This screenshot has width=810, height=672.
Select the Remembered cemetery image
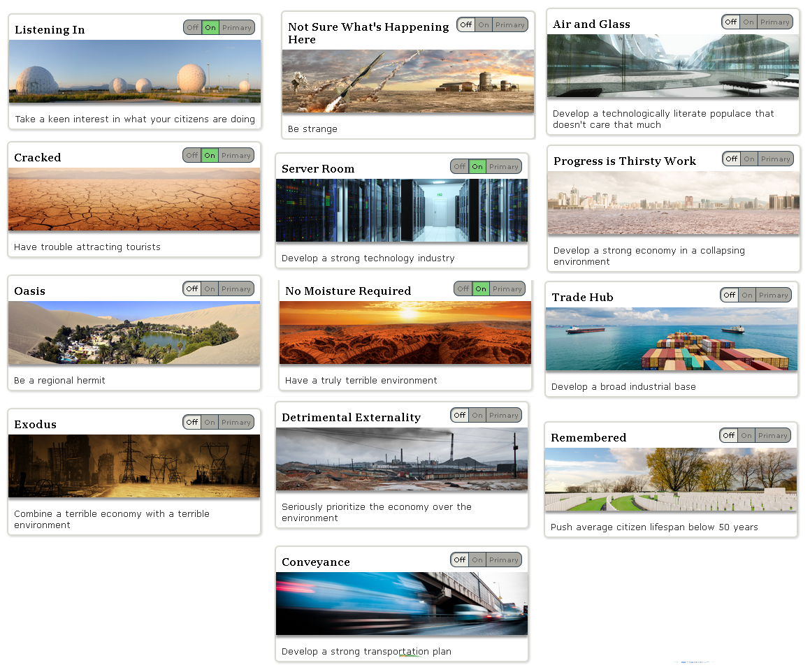click(x=671, y=479)
